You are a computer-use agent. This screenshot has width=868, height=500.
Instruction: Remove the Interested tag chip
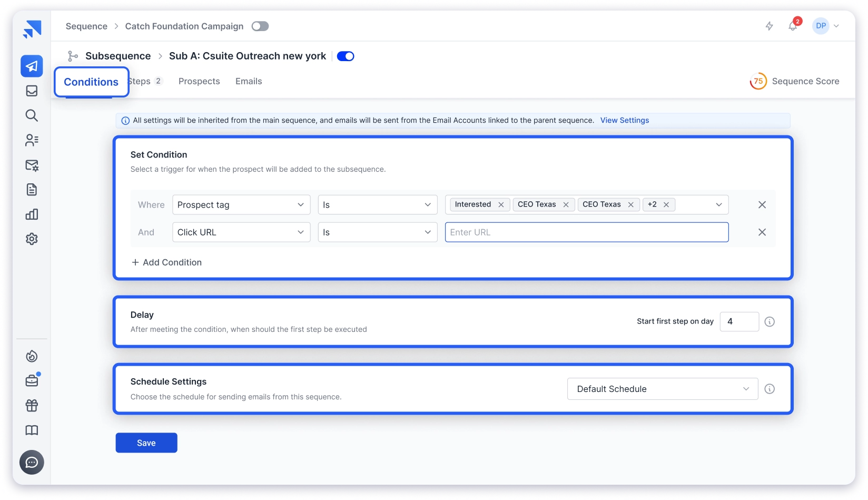pyautogui.click(x=501, y=205)
